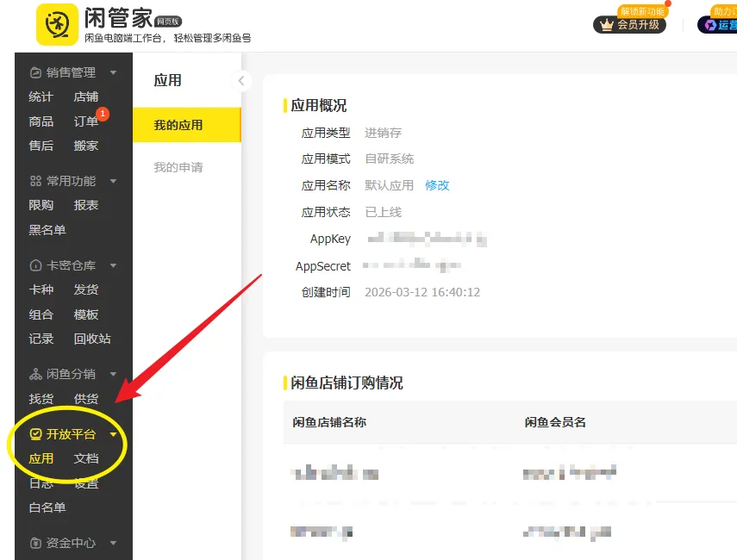Screen dimensions: 737x560
Task: Open the 店铺 page
Action: 86,96
